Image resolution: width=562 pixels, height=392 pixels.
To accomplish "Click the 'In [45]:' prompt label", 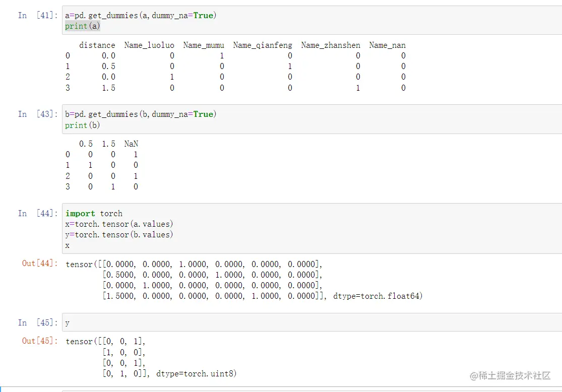I will (x=38, y=323).
